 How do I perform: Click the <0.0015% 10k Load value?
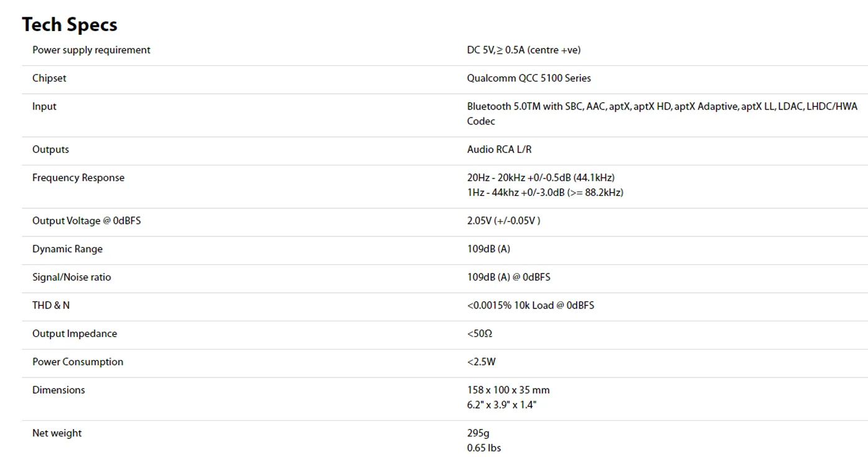[531, 305]
